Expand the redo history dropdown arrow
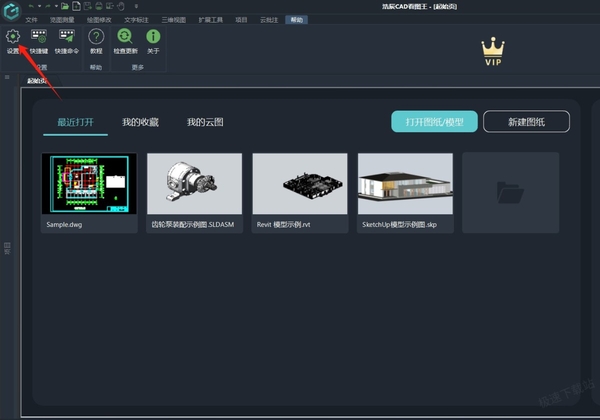 tap(56, 6)
